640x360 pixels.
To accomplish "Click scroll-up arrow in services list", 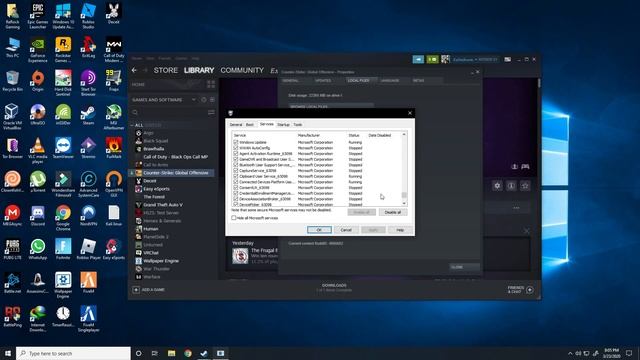I will (x=404, y=134).
